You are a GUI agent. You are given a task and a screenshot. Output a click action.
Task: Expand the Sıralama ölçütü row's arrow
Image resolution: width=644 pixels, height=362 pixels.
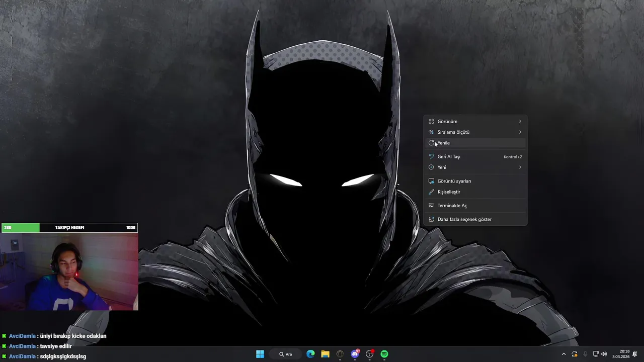[x=520, y=132]
